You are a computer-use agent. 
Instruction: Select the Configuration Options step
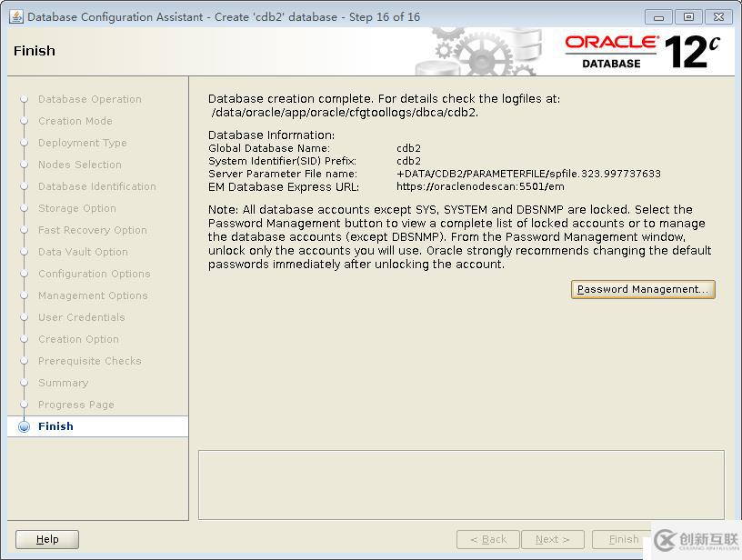click(95, 274)
